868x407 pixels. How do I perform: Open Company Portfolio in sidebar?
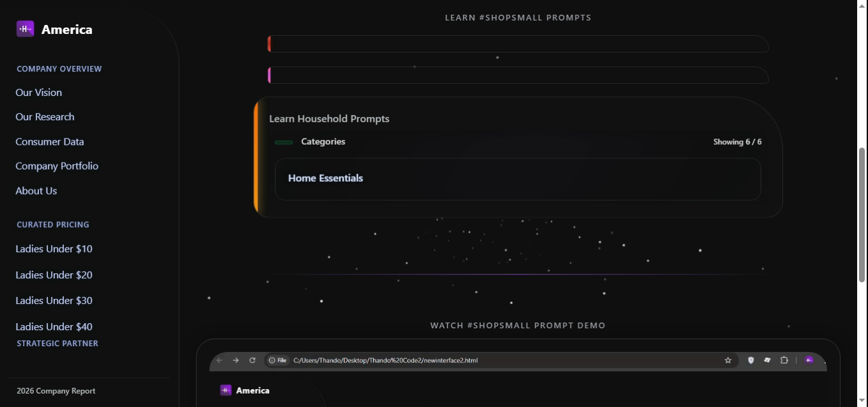[x=57, y=166]
